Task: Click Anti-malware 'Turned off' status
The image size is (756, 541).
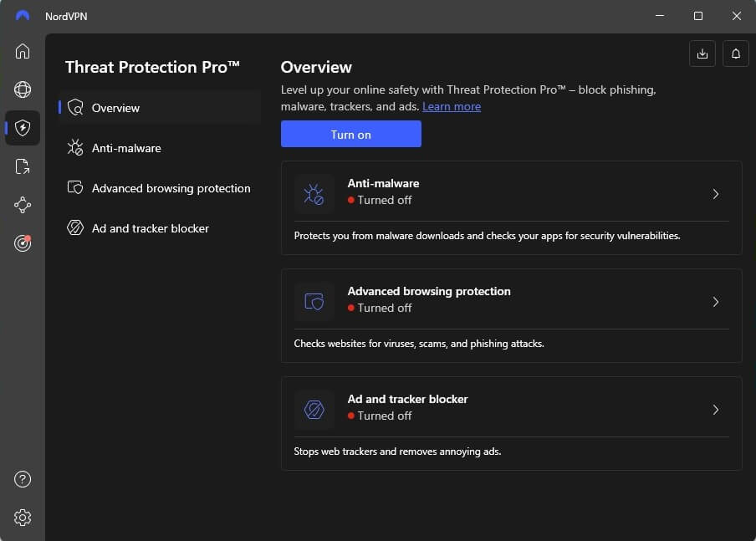Action: click(380, 200)
